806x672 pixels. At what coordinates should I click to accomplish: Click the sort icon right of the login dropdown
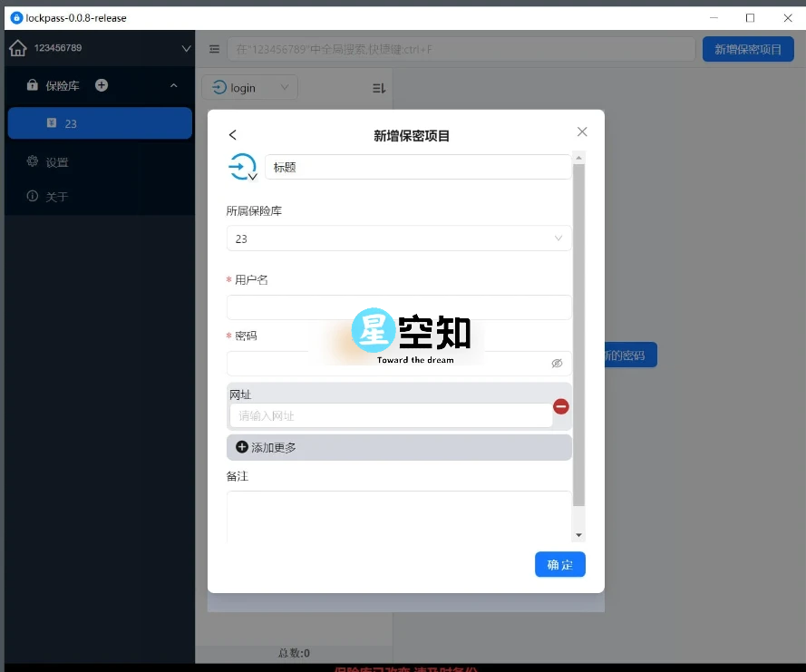coord(378,86)
